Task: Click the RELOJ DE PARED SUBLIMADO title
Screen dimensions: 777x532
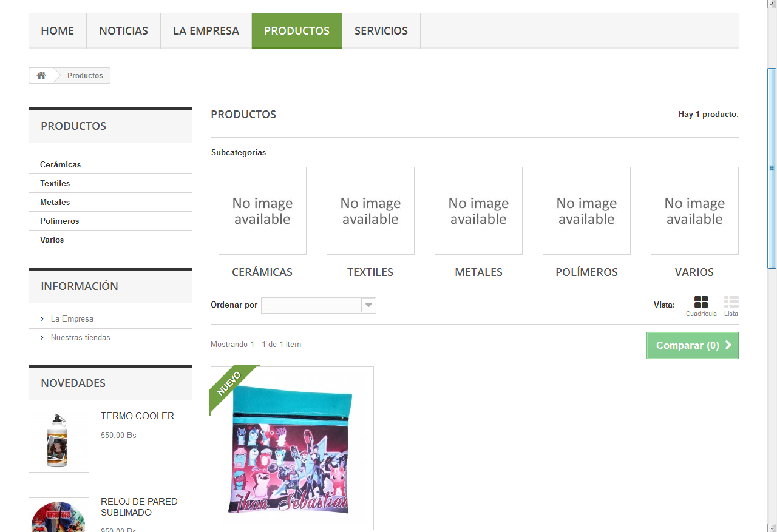Action: 139,507
